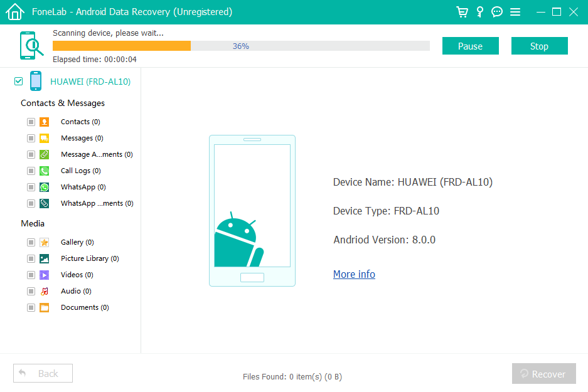The width and height of the screenshot is (588, 392).
Task: Click the Media section heading
Action: (33, 224)
